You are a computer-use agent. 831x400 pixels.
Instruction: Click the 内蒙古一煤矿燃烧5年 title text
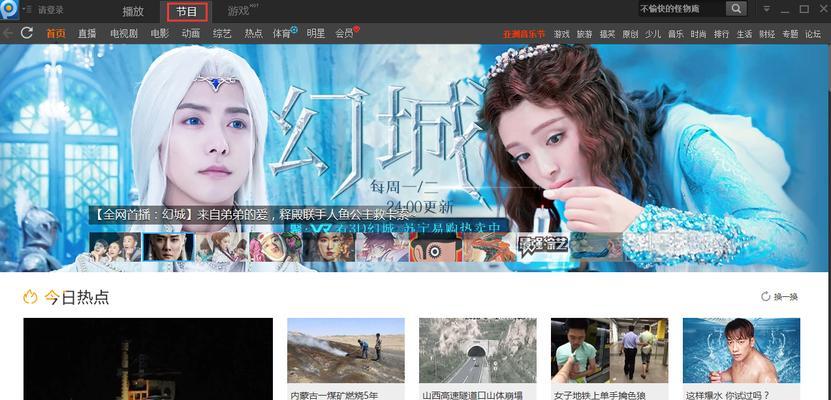pos(334,395)
